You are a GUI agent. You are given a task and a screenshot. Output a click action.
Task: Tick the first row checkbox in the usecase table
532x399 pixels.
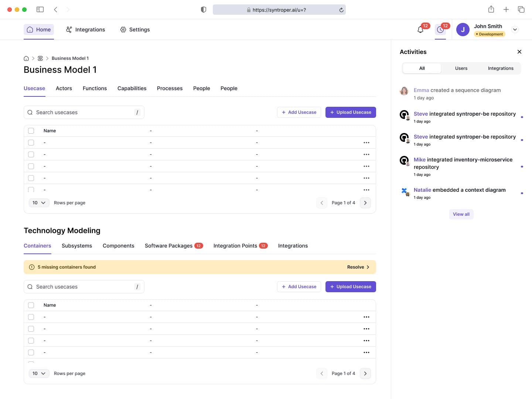tap(31, 143)
